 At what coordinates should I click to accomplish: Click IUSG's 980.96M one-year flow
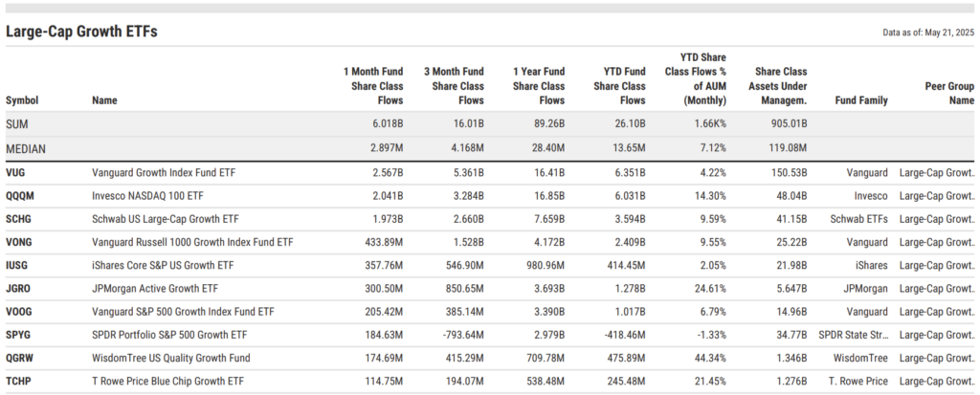(546, 266)
